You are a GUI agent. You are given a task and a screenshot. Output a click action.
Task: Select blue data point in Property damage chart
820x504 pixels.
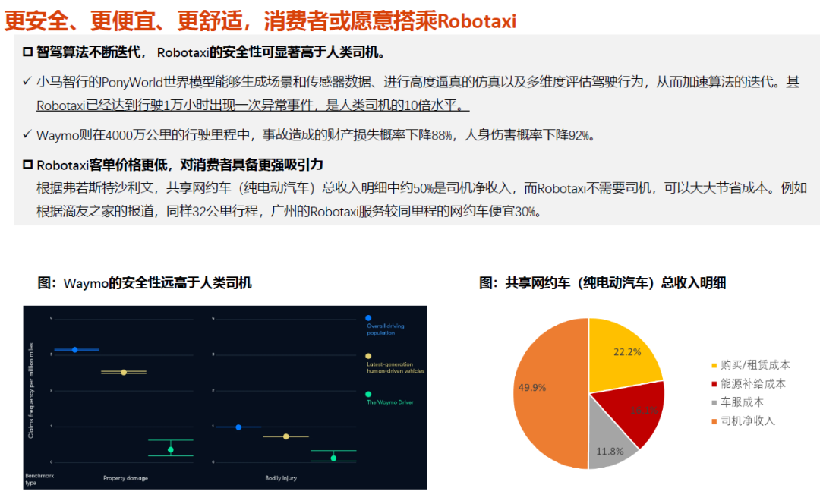[x=74, y=350]
